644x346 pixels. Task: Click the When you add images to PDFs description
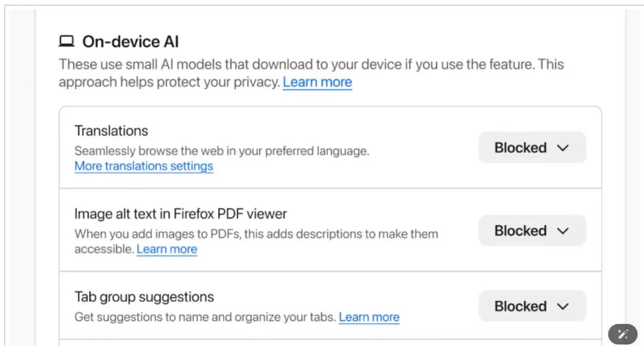(256, 234)
